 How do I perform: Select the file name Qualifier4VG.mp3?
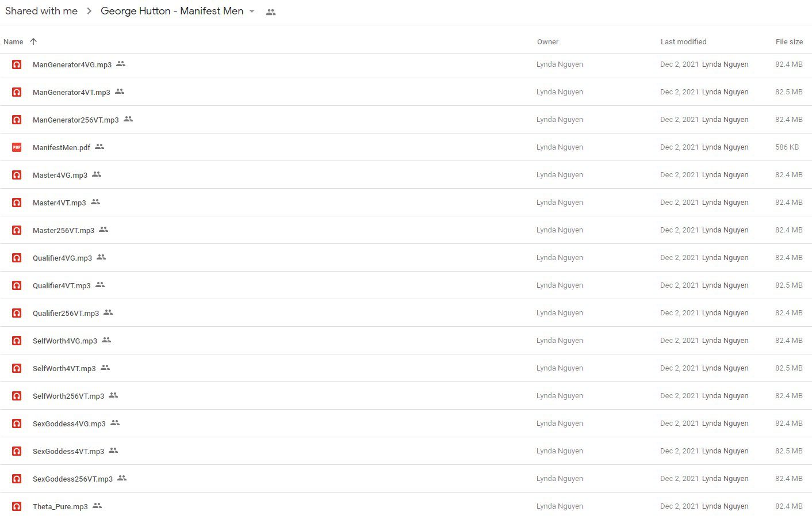coord(62,258)
